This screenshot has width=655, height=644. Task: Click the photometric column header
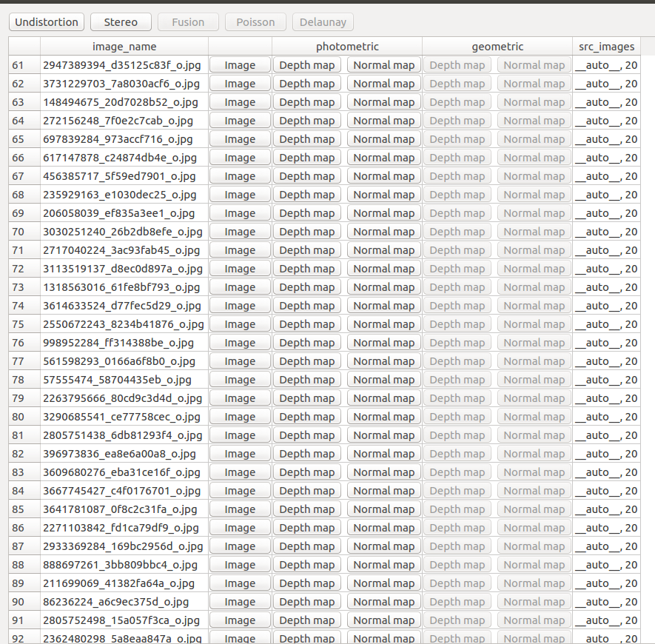pos(347,46)
